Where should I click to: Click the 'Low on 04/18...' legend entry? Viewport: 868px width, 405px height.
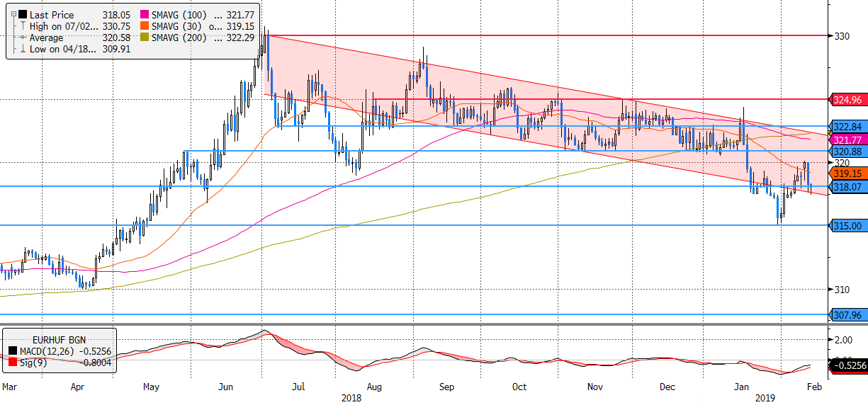click(62, 50)
